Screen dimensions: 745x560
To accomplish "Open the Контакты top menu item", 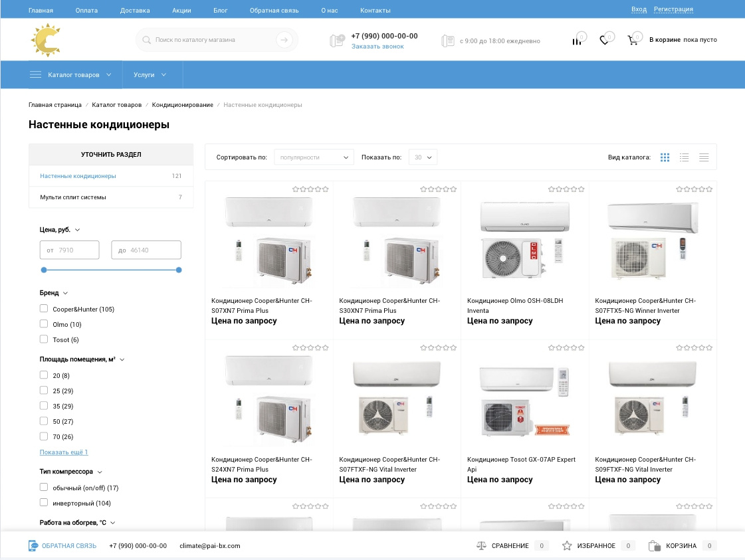I will [375, 11].
